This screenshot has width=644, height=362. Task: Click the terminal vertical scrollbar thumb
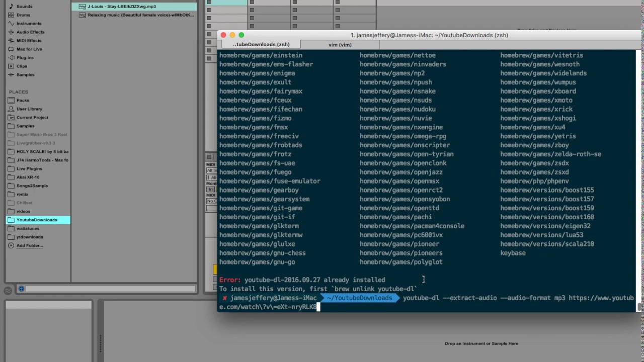click(x=640, y=307)
